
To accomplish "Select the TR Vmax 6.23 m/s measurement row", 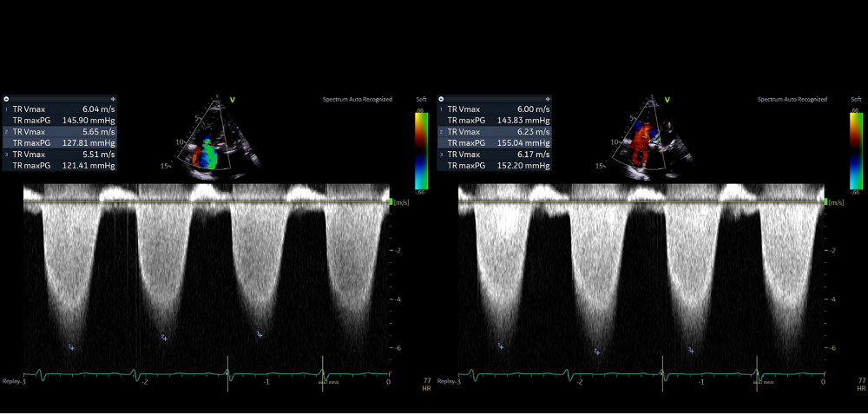I will [x=496, y=132].
